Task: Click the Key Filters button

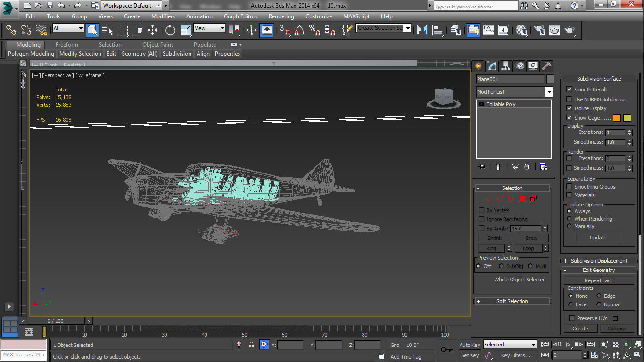Action: point(516,355)
